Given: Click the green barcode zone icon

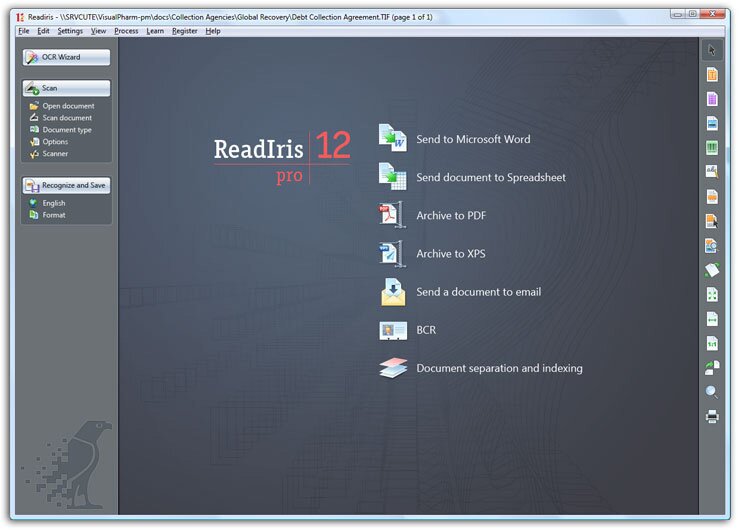Looking at the screenshot, I should [x=712, y=148].
